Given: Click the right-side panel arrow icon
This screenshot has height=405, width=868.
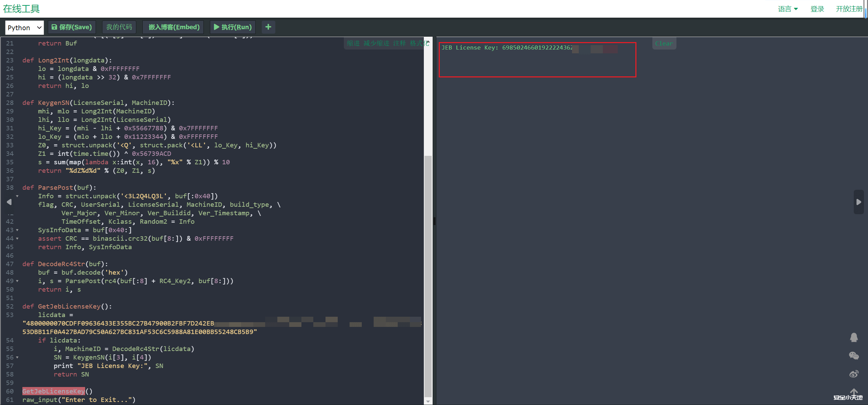Looking at the screenshot, I should [x=859, y=202].
